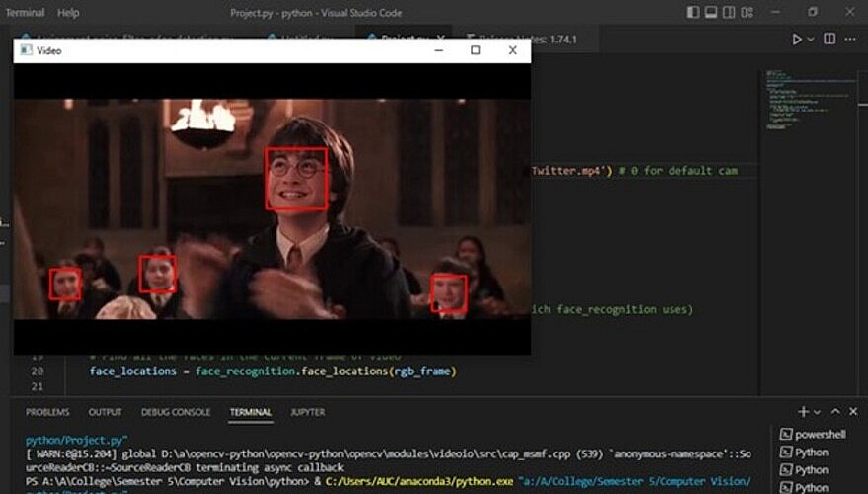Open the editor More Actions menu

[850, 39]
